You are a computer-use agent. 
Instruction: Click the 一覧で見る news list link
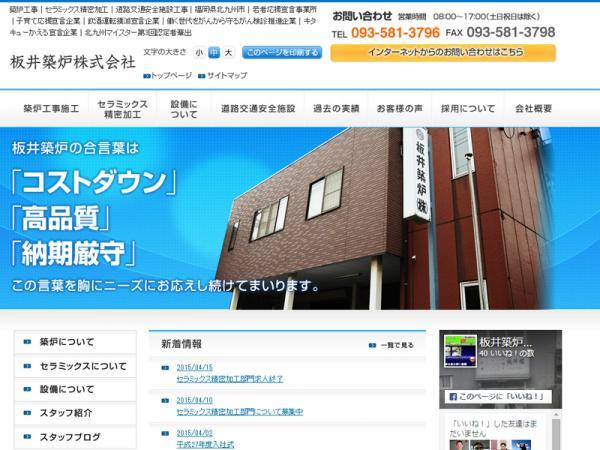(397, 345)
